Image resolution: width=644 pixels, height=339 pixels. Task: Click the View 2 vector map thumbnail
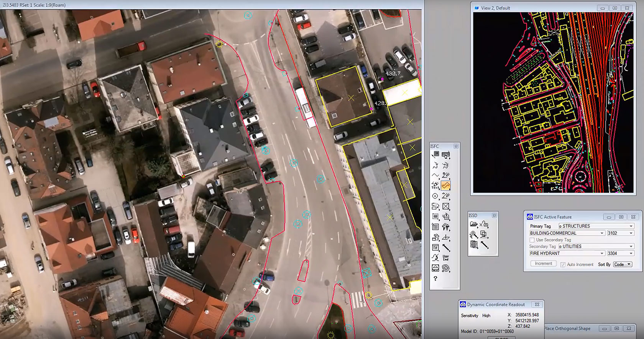click(553, 102)
